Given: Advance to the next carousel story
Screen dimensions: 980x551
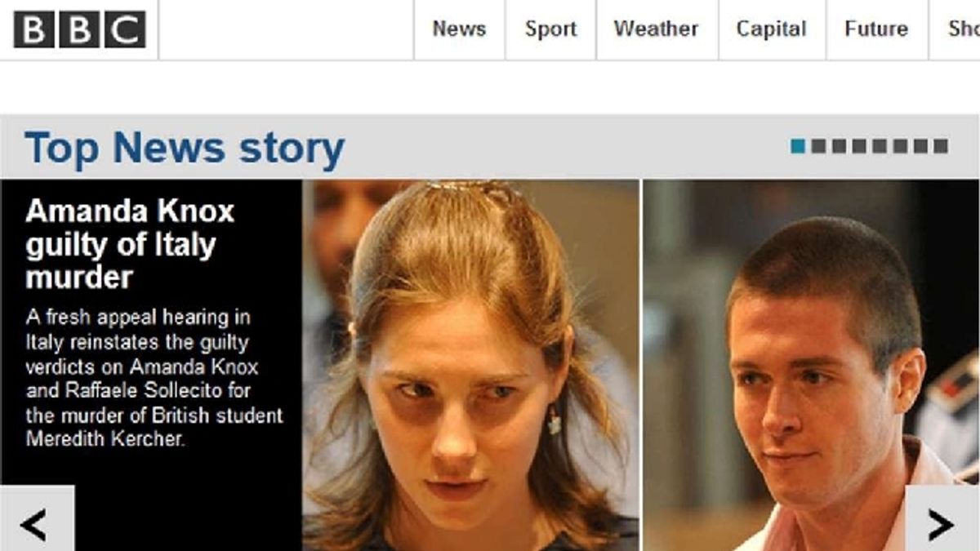Looking at the screenshot, I should coord(942,518).
